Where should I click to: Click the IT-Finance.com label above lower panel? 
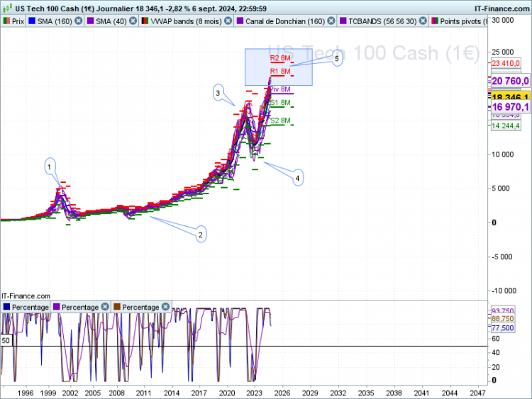coord(26,296)
